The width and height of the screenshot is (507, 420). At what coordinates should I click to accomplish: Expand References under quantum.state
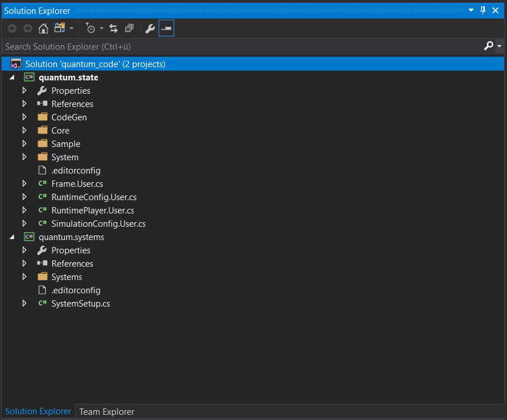(x=24, y=104)
